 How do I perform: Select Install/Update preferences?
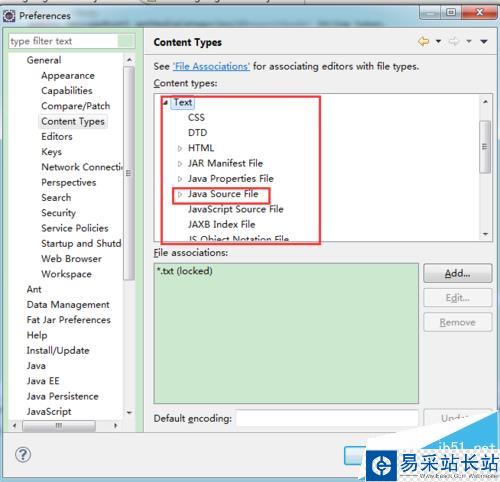[58, 351]
